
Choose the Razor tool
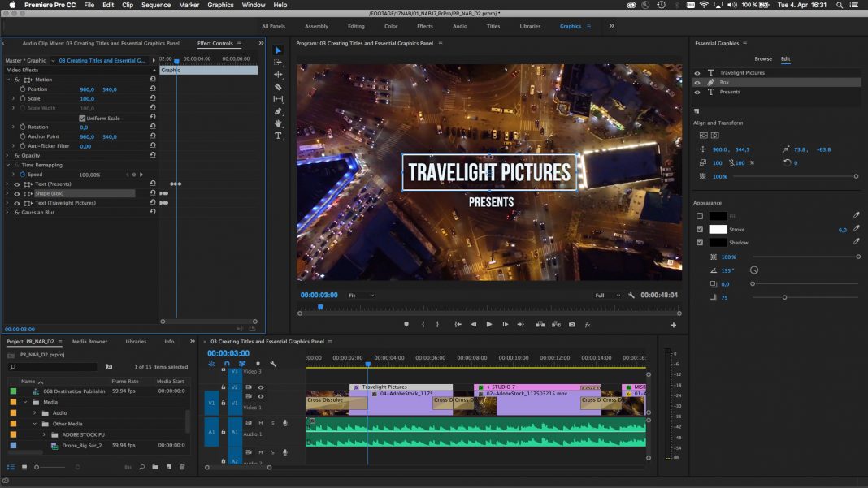point(279,88)
